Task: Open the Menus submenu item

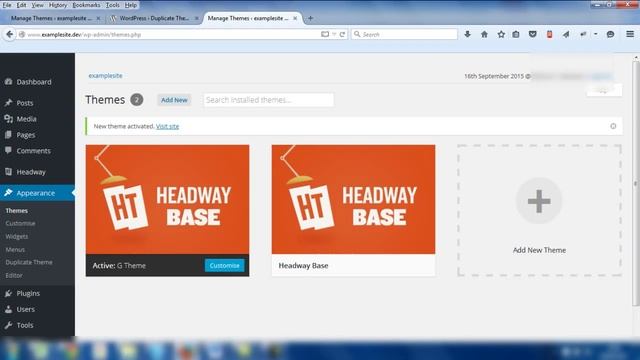Action: pyautogui.click(x=15, y=249)
